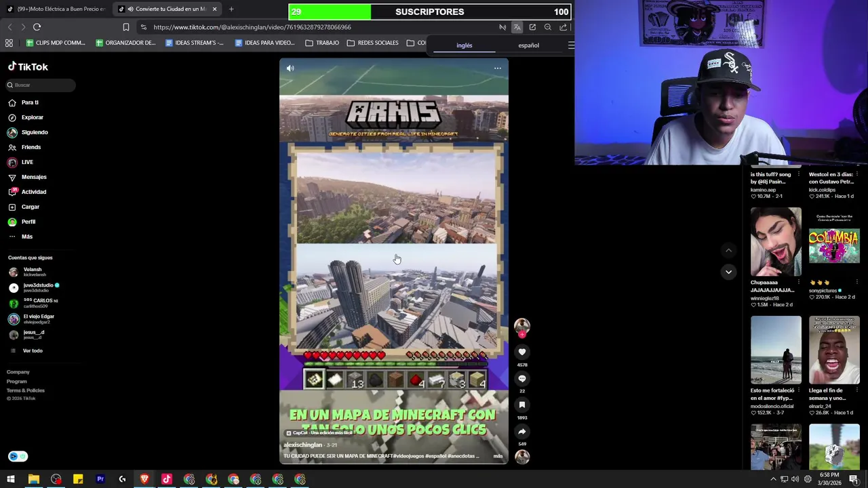Open File Explorer from the taskbar
The image size is (868, 488).
click(33, 479)
